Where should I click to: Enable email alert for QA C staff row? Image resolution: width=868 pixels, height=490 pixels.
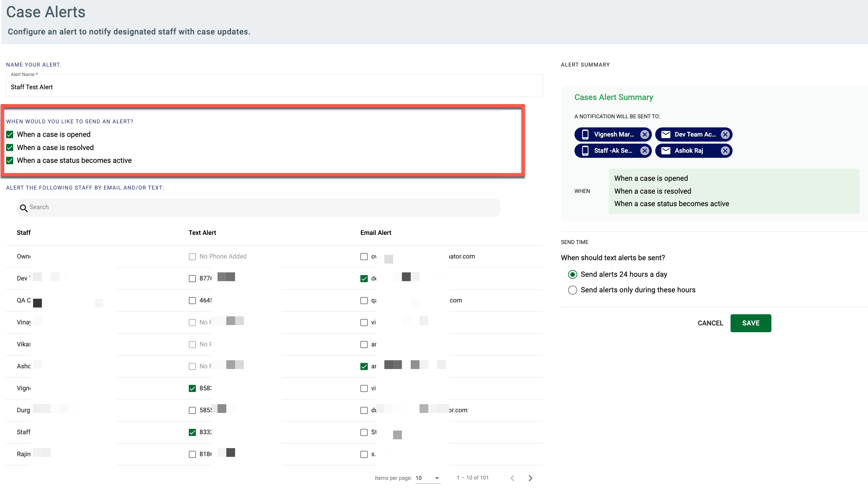[x=364, y=300]
